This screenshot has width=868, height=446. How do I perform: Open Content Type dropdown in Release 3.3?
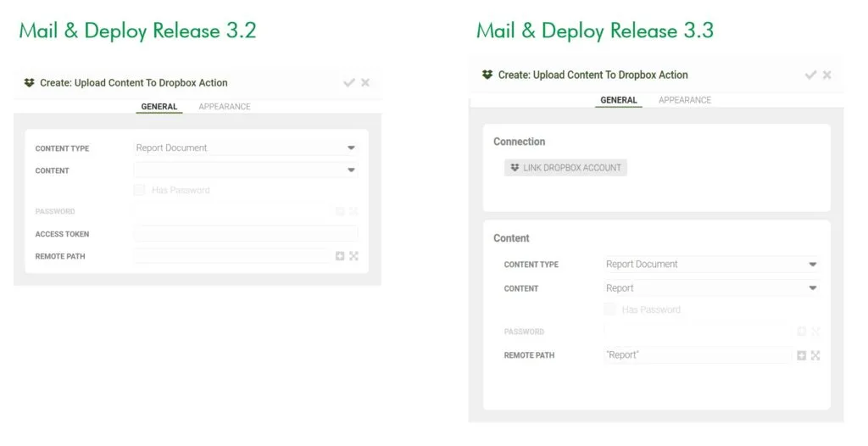click(711, 265)
